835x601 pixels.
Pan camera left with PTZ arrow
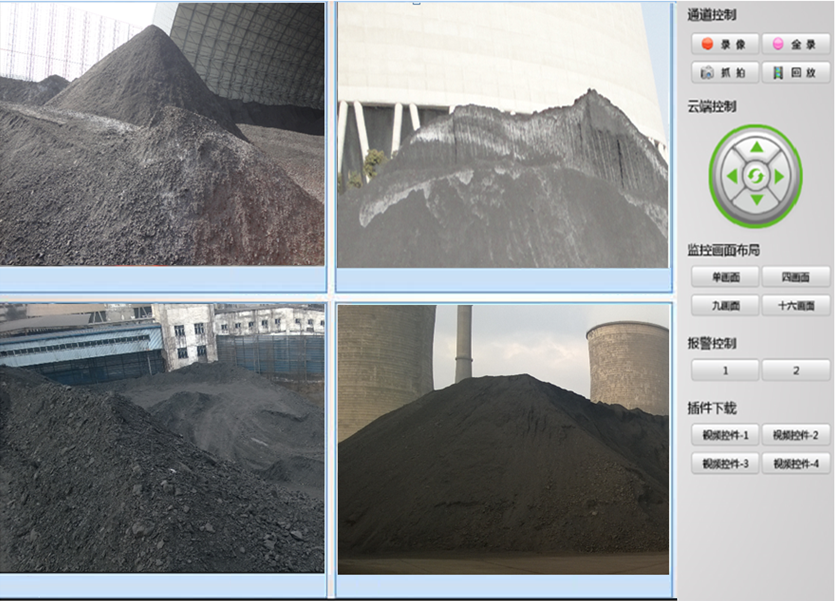pyautogui.click(x=731, y=176)
